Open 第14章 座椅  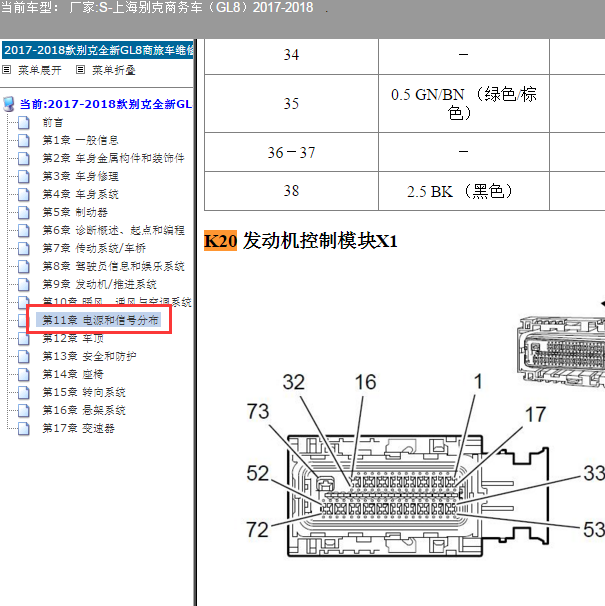(x=73, y=374)
